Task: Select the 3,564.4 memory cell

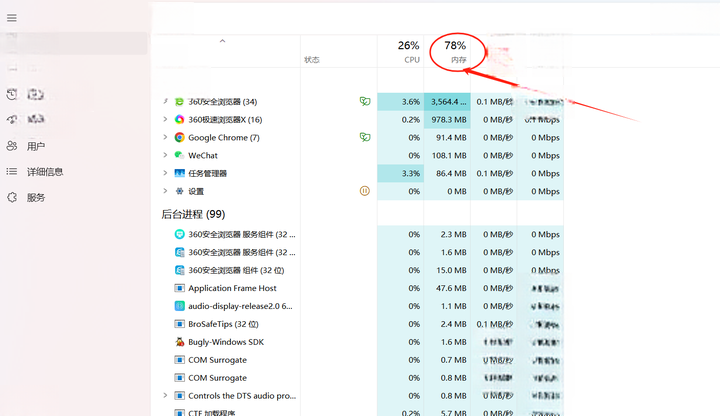Action: click(x=447, y=101)
